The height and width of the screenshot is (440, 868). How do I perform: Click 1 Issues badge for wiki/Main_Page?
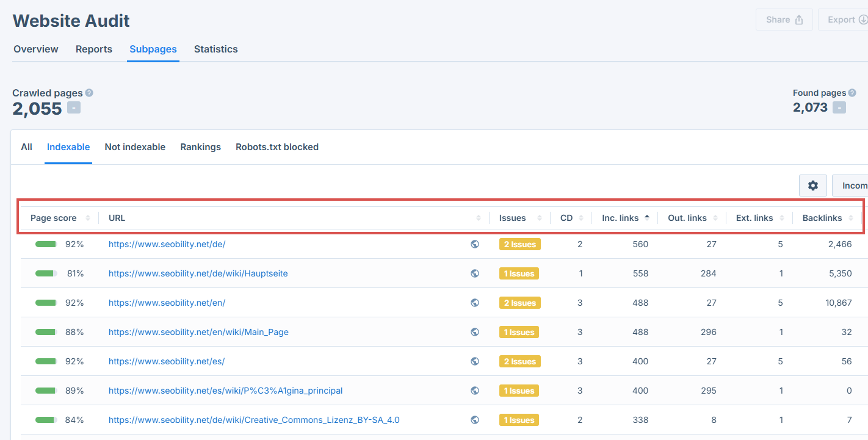click(x=520, y=332)
